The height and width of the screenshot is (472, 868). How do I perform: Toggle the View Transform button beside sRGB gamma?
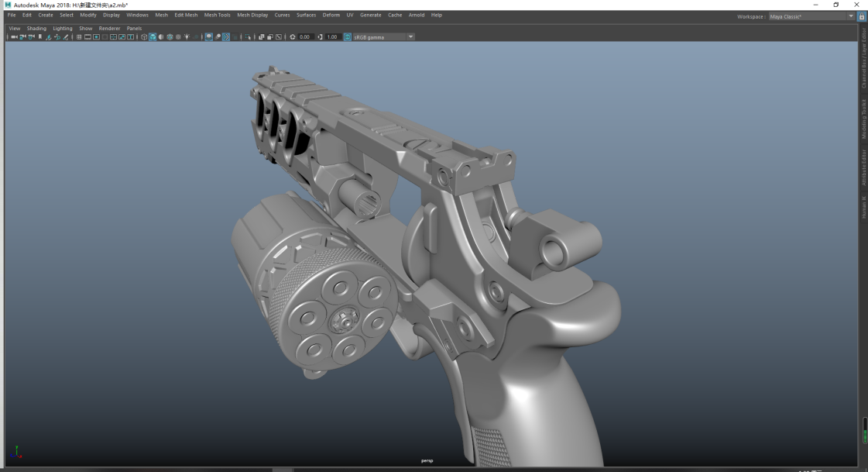point(347,37)
